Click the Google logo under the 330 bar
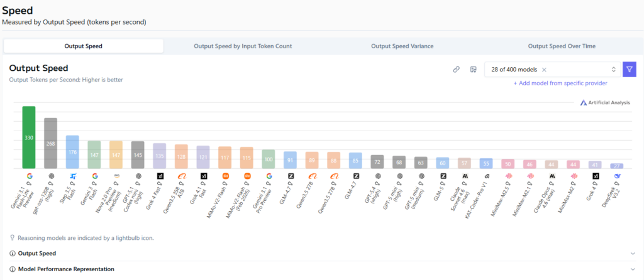Screen dimensions: 644x280 [29, 176]
